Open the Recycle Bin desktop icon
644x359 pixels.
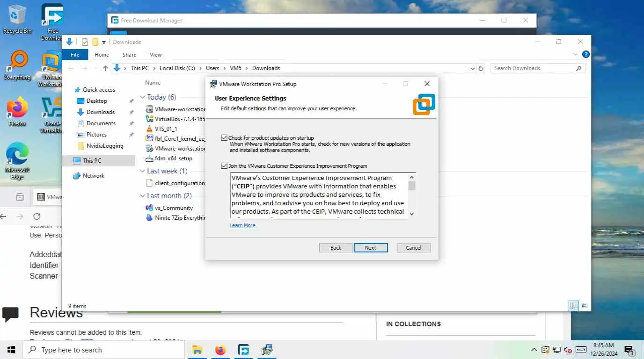pos(17,19)
